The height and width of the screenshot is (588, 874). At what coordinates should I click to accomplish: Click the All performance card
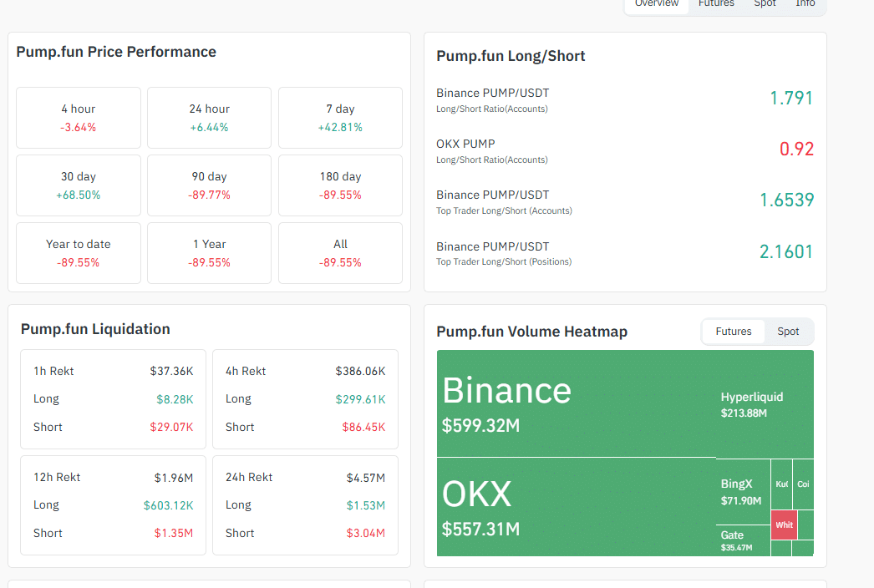[340, 253]
